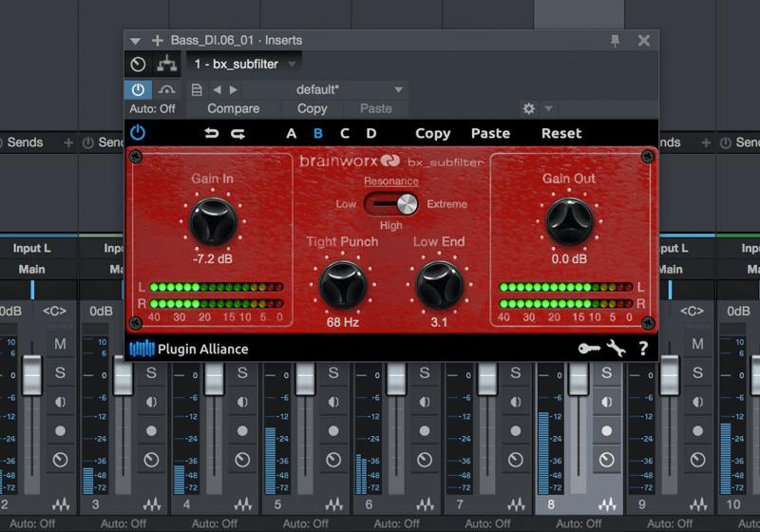The height and width of the screenshot is (532, 760).
Task: Click the Resonance slider switch
Action: coord(391,203)
